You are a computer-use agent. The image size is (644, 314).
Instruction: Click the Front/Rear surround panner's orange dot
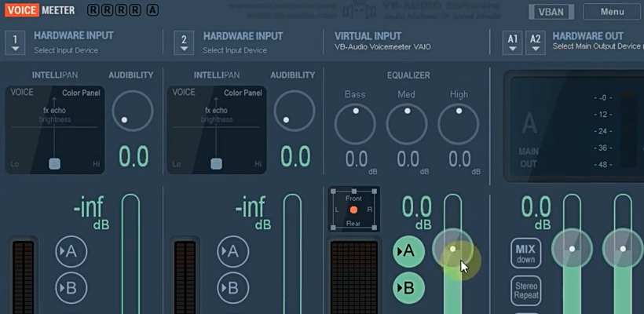[x=353, y=210]
